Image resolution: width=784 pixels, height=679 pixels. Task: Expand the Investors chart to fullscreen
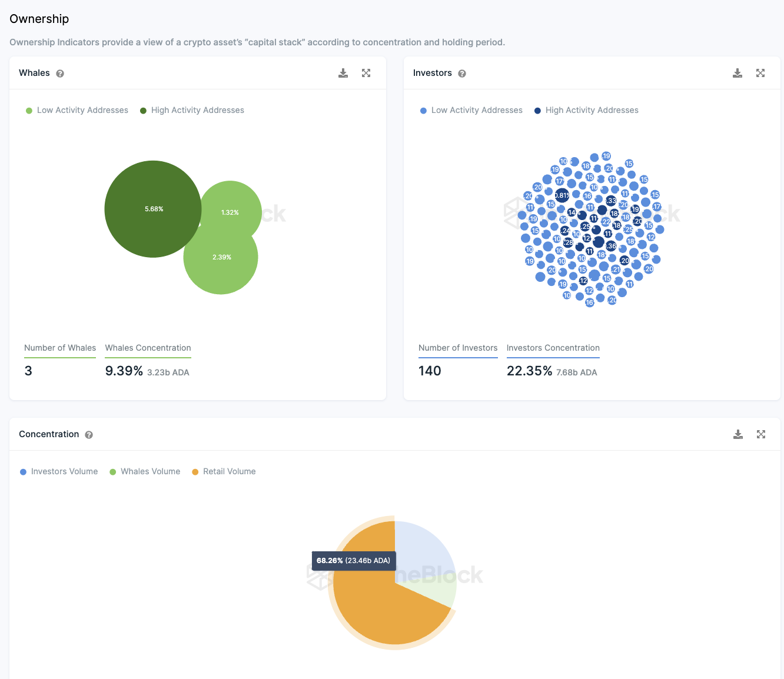[x=760, y=73]
